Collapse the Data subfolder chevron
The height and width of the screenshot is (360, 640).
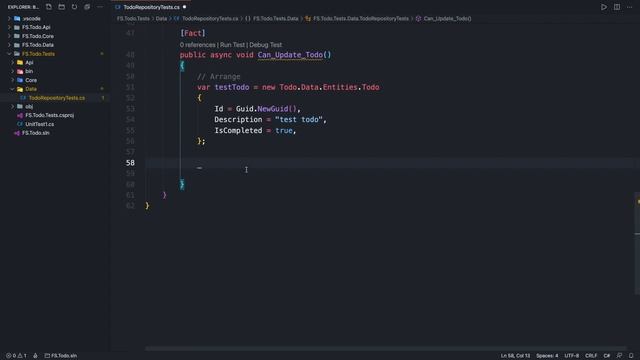[x=13, y=89]
